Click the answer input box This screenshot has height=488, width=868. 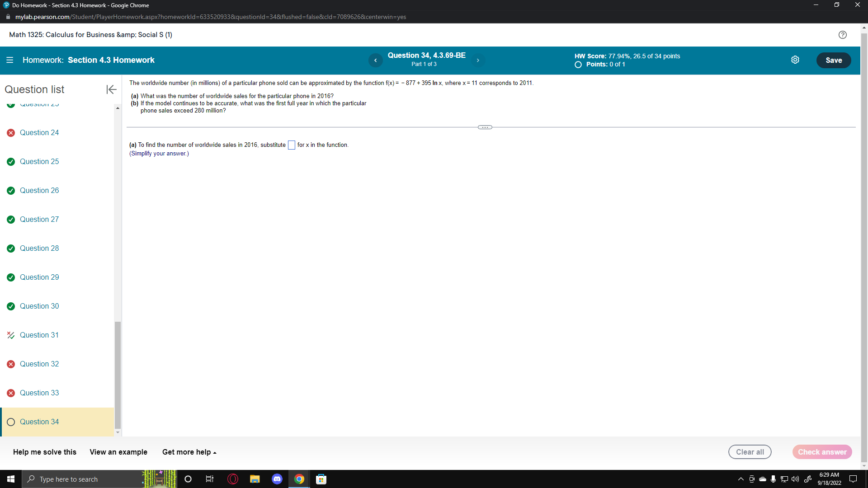(x=292, y=145)
